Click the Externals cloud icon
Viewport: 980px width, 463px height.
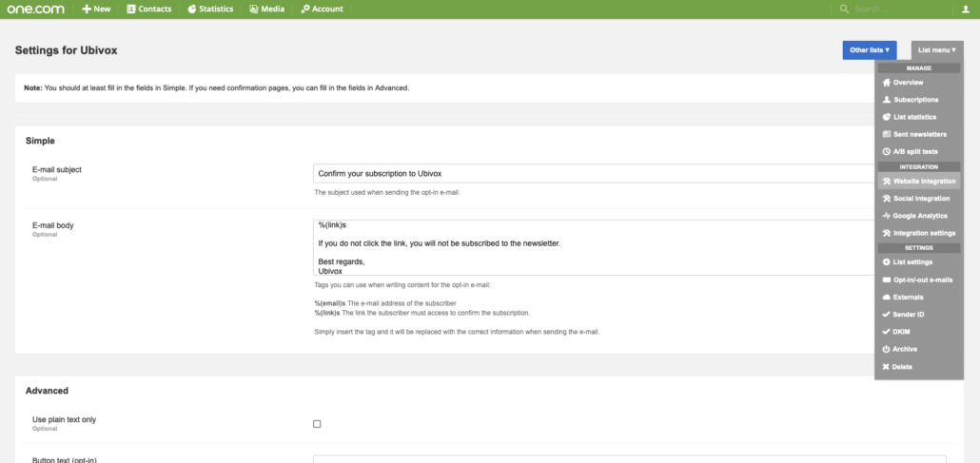click(886, 298)
